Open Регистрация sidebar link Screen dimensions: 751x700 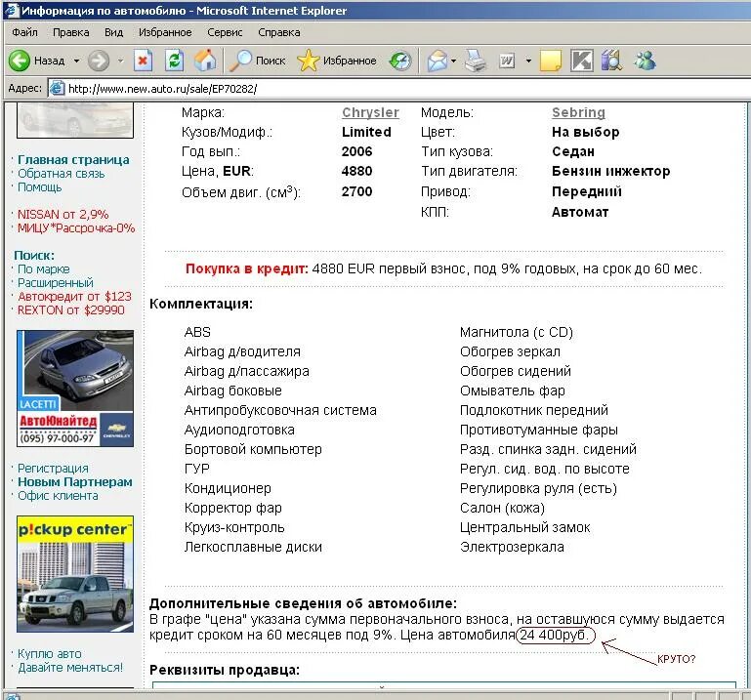[x=53, y=469]
